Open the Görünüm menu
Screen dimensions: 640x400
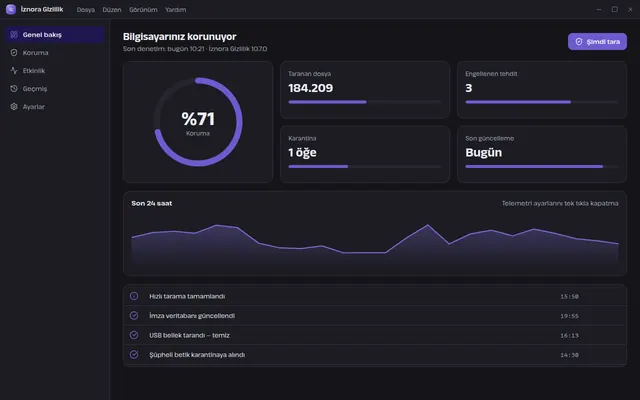click(143, 10)
